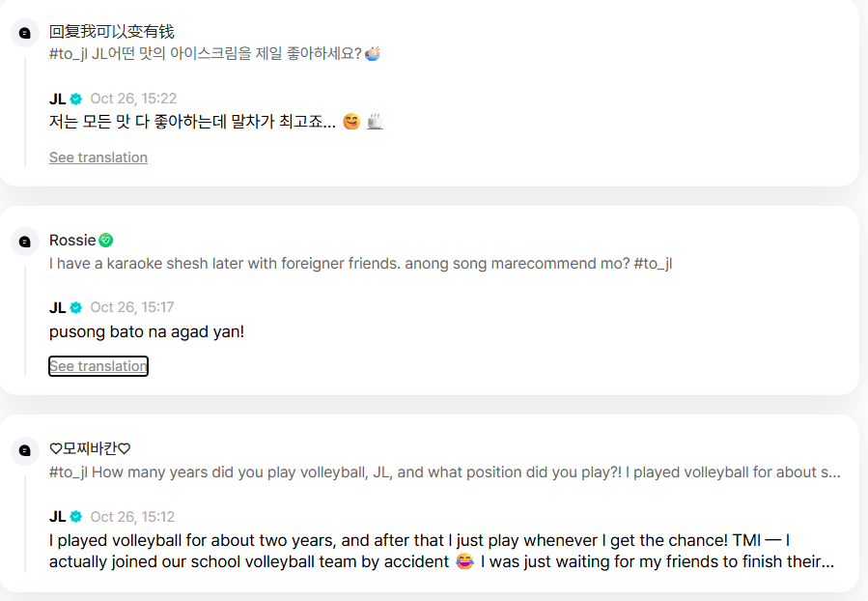Click the avatar next to ♡모찌바칸♡
This screenshot has height=601, width=868.
(x=25, y=450)
